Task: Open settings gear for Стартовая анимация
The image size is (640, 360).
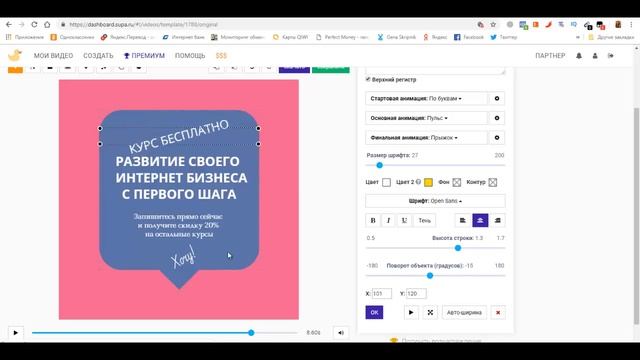Action: [x=497, y=98]
